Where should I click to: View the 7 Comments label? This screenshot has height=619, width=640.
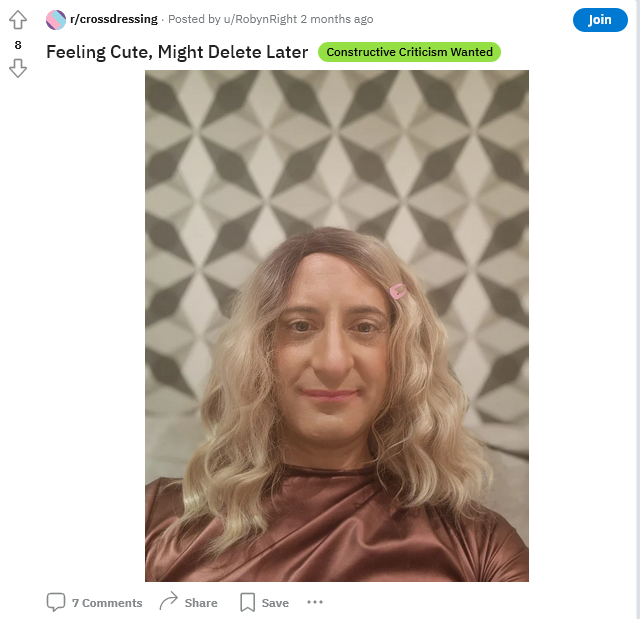coord(107,603)
